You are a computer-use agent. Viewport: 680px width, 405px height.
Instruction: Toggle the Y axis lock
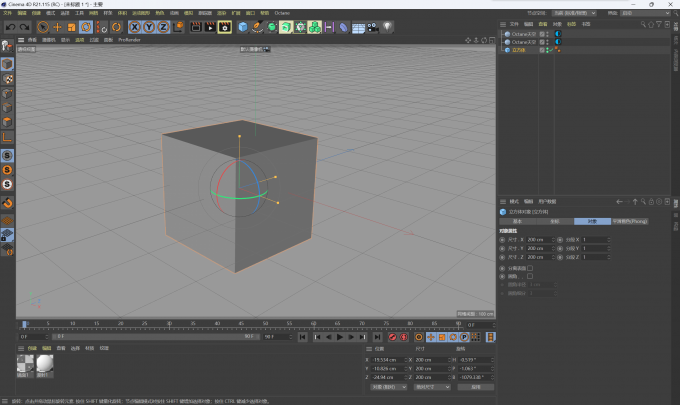(149, 27)
